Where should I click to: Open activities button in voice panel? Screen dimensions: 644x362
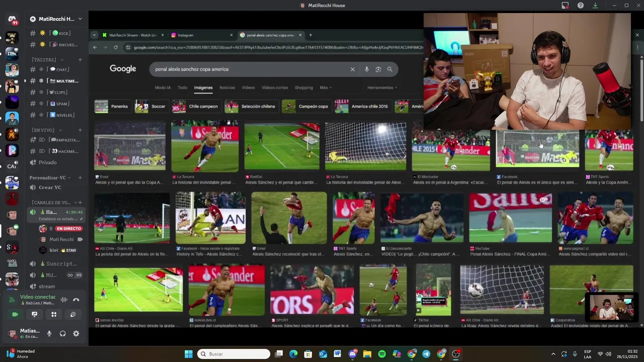pyautogui.click(x=53, y=314)
